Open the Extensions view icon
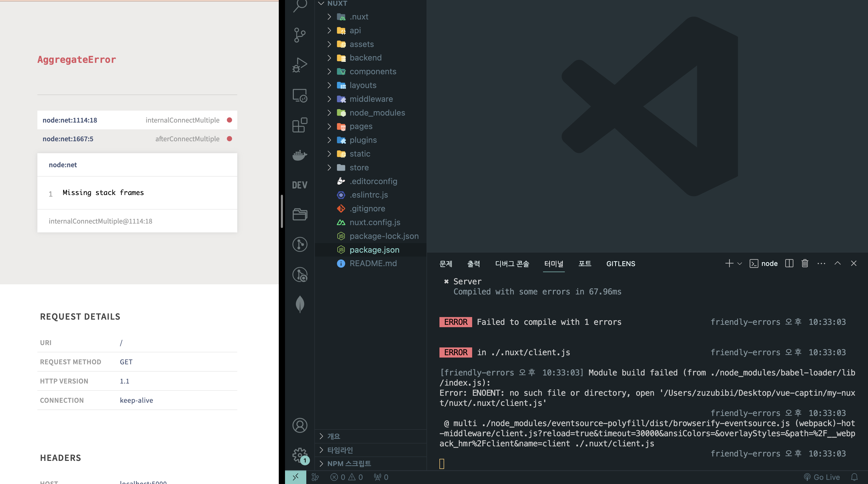Image resolution: width=868 pixels, height=484 pixels. [300, 125]
